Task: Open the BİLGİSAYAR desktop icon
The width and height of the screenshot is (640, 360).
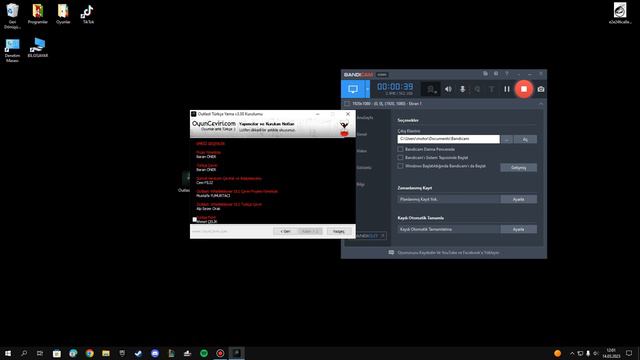Action: click(38, 47)
